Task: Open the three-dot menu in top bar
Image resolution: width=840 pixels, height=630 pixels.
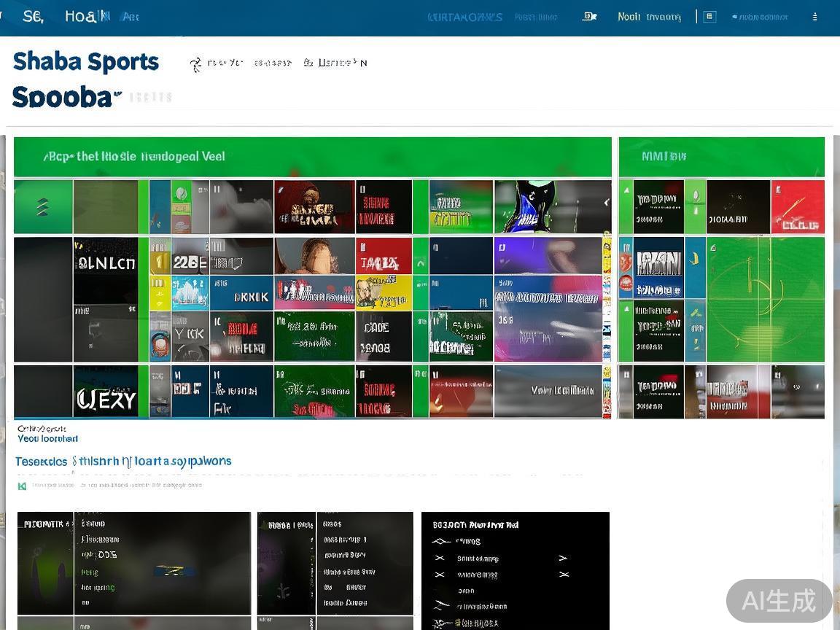Action: pos(814,17)
